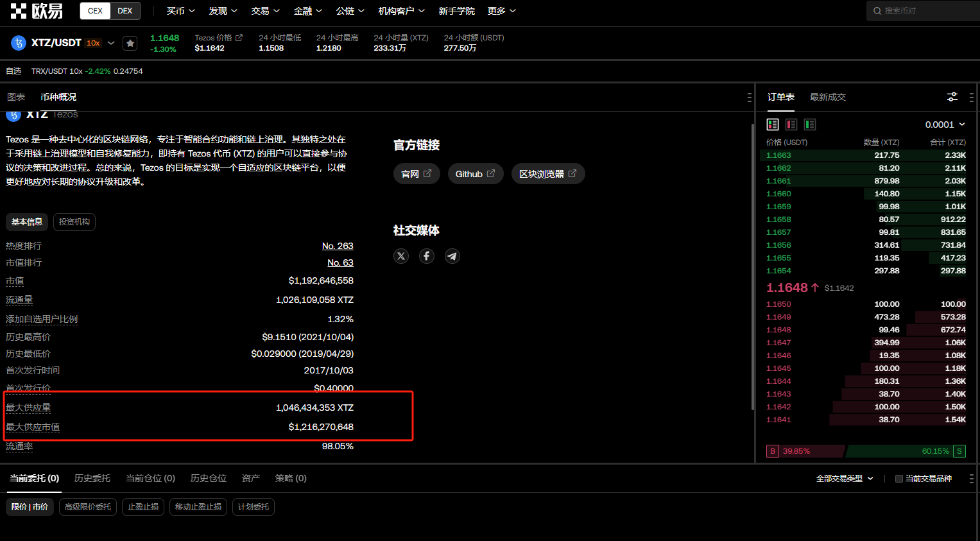The width and height of the screenshot is (980, 541).
Task: Open the 策略 (0) tab
Action: [291, 478]
